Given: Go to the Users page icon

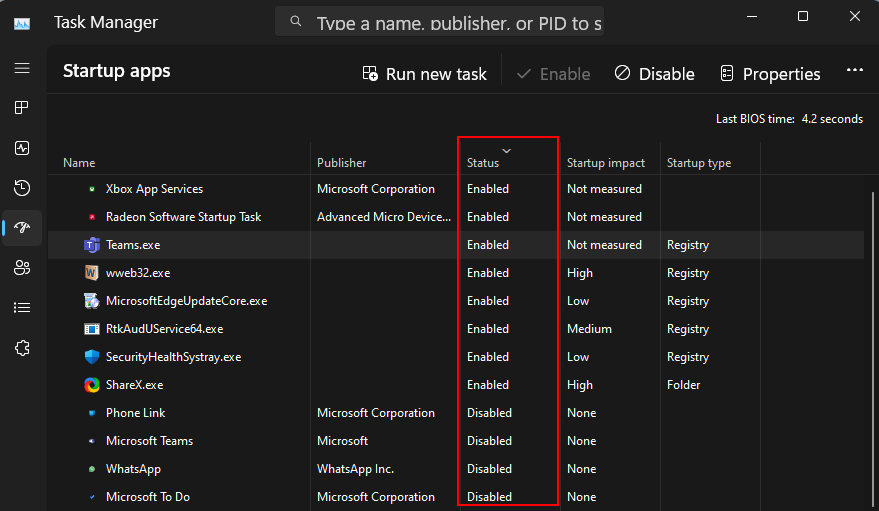Looking at the screenshot, I should [x=22, y=268].
